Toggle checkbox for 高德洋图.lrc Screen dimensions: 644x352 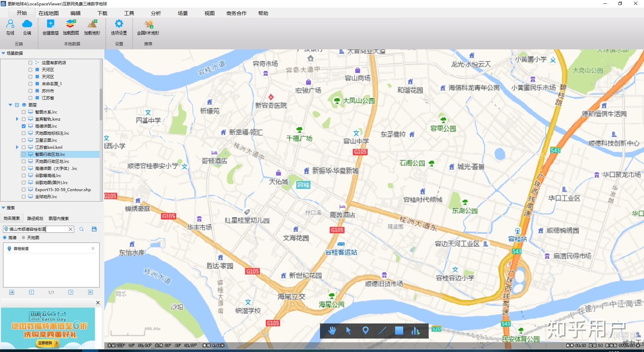coord(23,126)
